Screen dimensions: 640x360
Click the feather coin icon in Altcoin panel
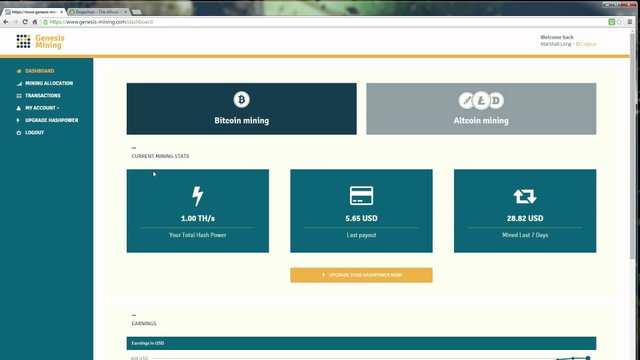coord(466,100)
